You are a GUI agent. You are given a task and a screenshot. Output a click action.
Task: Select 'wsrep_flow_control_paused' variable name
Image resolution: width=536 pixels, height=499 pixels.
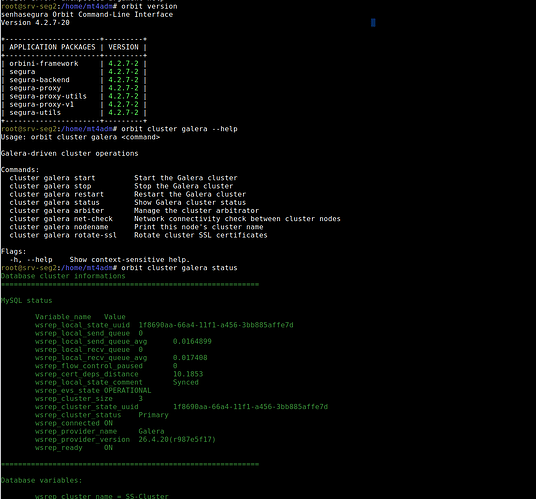pyautogui.click(x=89, y=366)
